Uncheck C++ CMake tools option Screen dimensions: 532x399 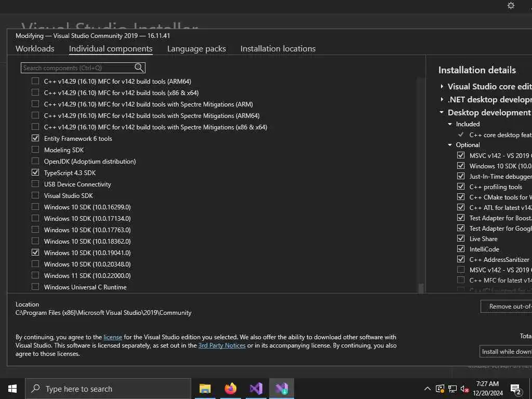461,197
